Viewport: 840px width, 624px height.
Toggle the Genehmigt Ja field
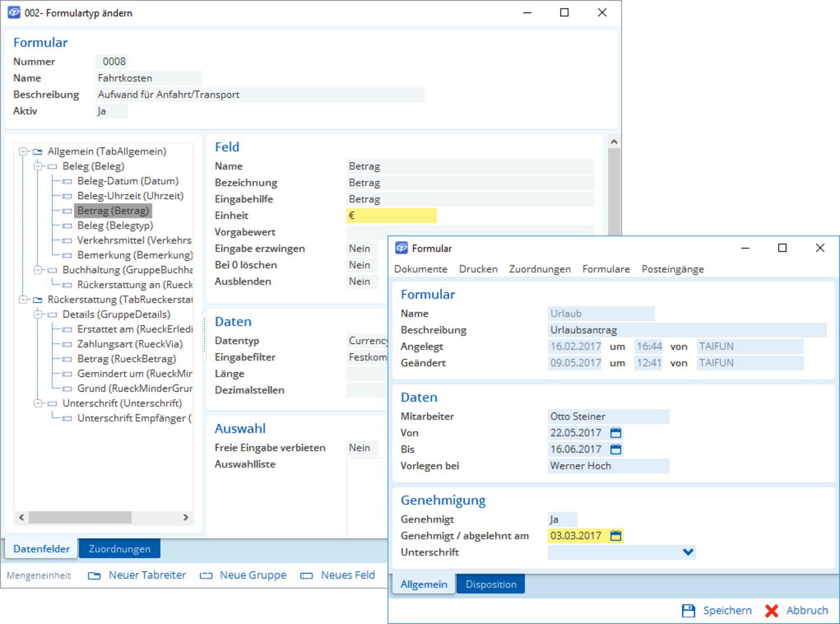tap(562, 519)
